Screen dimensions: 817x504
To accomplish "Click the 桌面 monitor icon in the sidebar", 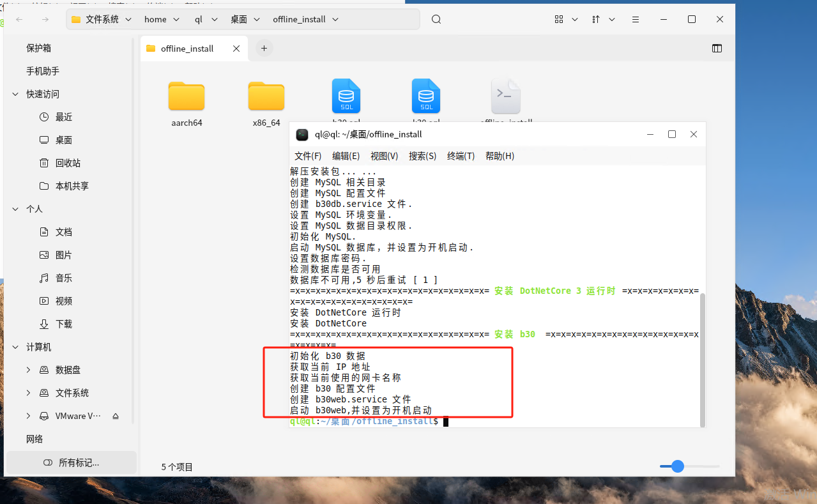I will (x=44, y=140).
